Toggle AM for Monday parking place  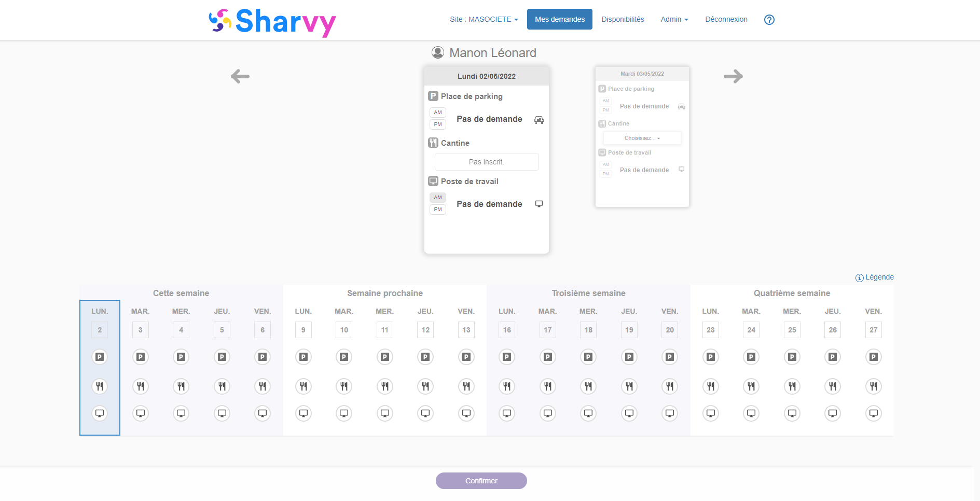click(x=438, y=113)
